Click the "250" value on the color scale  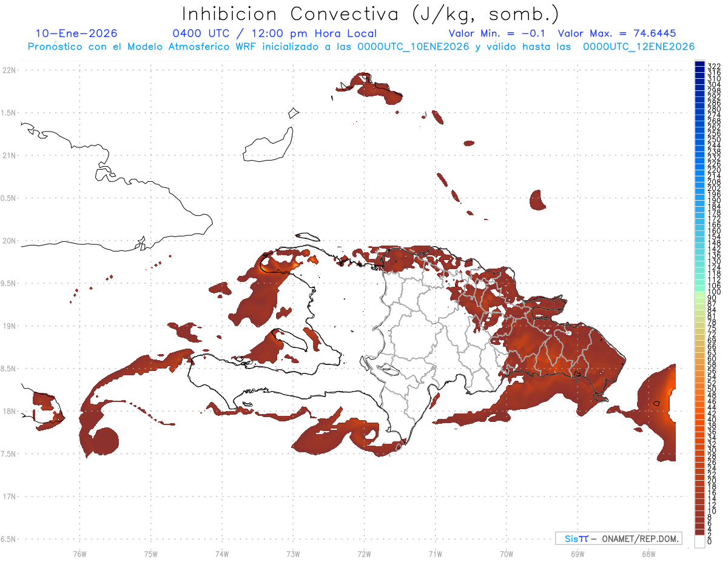click(x=713, y=139)
